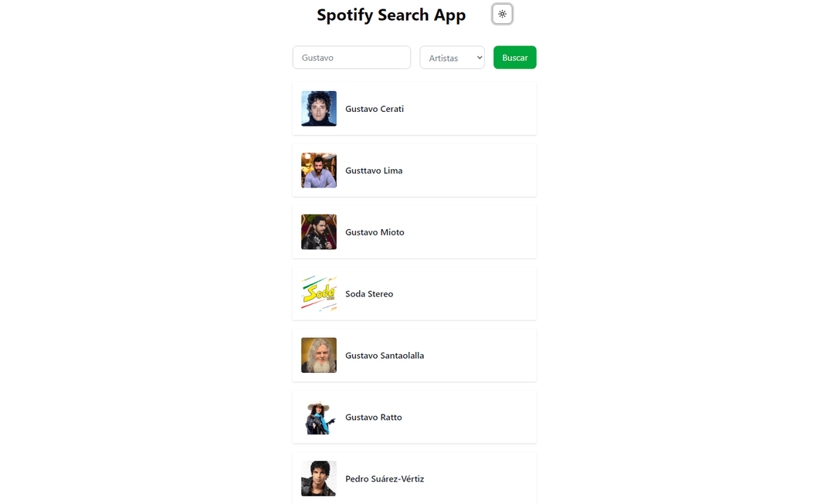Click Gustavo Santaolalla's photo thumbnail
834x504 pixels.
[319, 356]
